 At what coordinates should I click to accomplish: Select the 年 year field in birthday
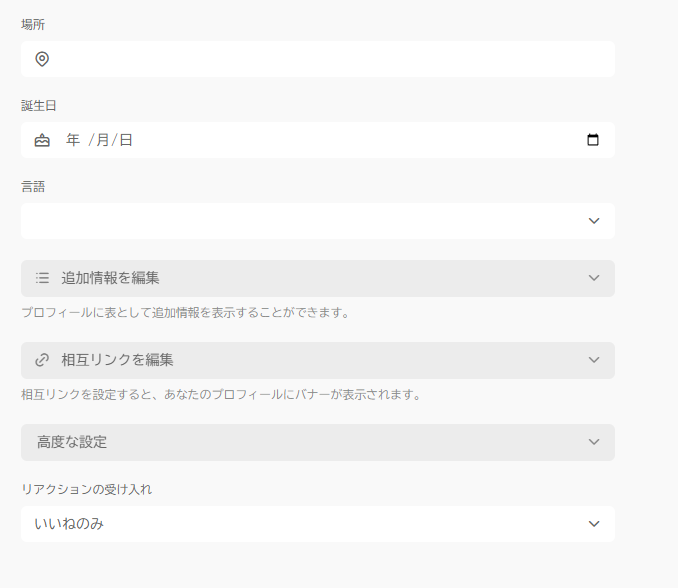(73, 140)
